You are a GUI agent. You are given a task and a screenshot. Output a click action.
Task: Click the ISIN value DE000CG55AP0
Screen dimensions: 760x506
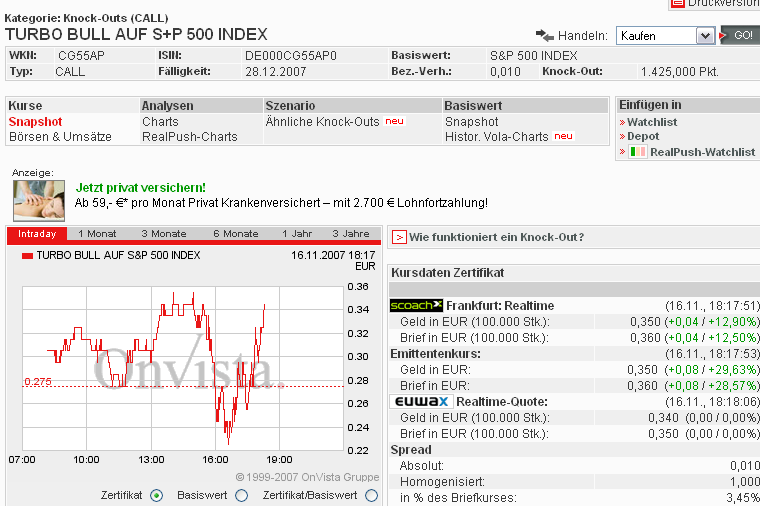pyautogui.click(x=291, y=56)
